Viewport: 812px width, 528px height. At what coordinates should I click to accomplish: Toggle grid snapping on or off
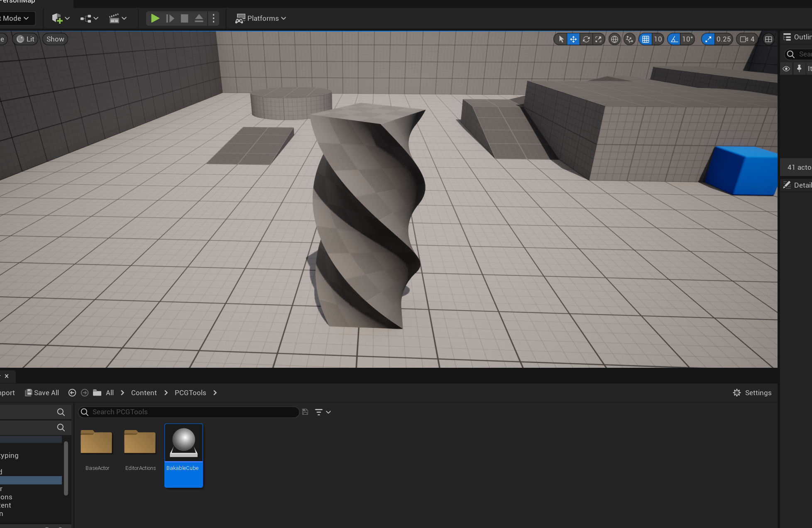pyautogui.click(x=646, y=39)
